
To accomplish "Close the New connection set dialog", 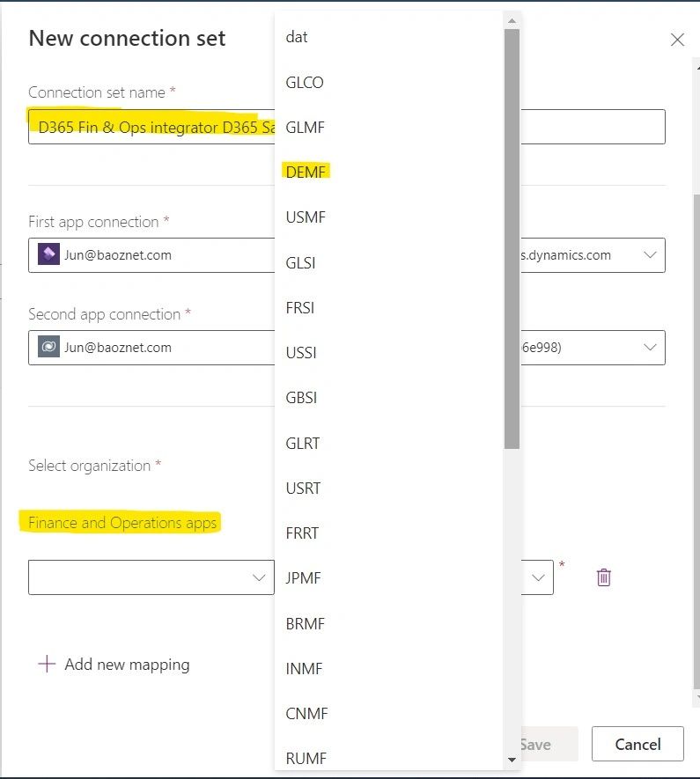I will coord(677,40).
